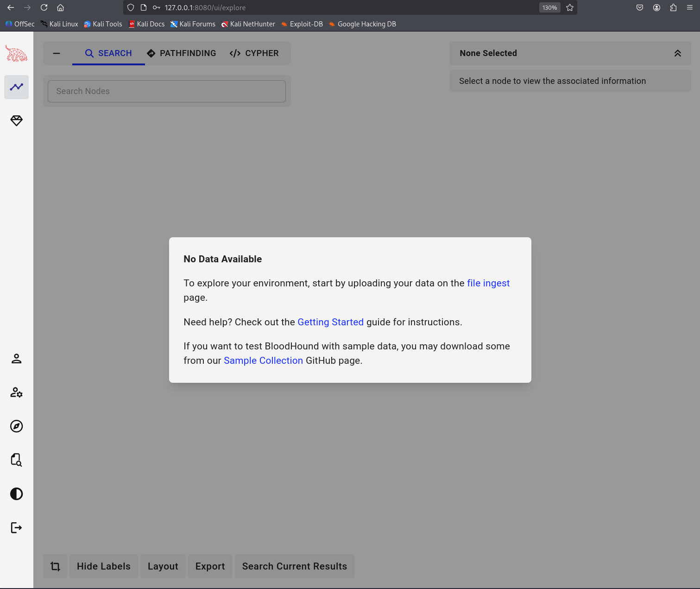Screen dimensions: 700x589
Task: Collapse the search panel with minus button
Action: (57, 53)
